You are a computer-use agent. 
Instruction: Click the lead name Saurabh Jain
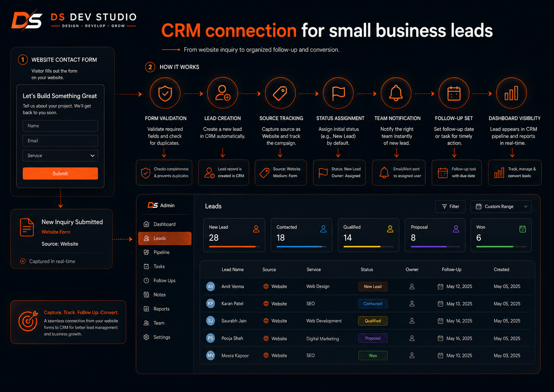coord(234,321)
